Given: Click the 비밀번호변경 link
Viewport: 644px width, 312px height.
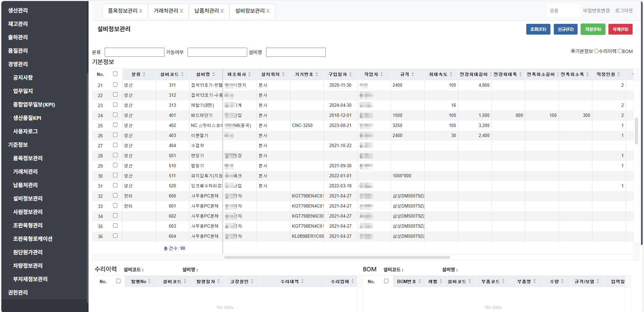Looking at the screenshot, I should pyautogui.click(x=596, y=11).
